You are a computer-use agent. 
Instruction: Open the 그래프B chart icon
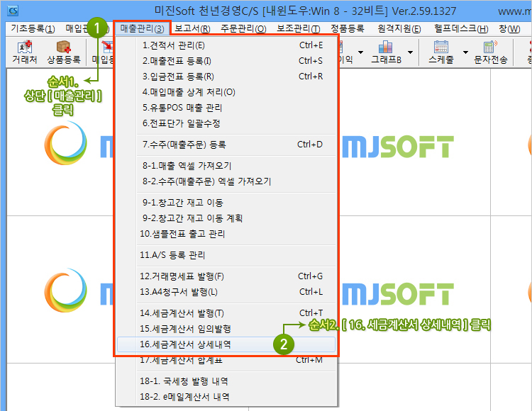tap(386, 52)
